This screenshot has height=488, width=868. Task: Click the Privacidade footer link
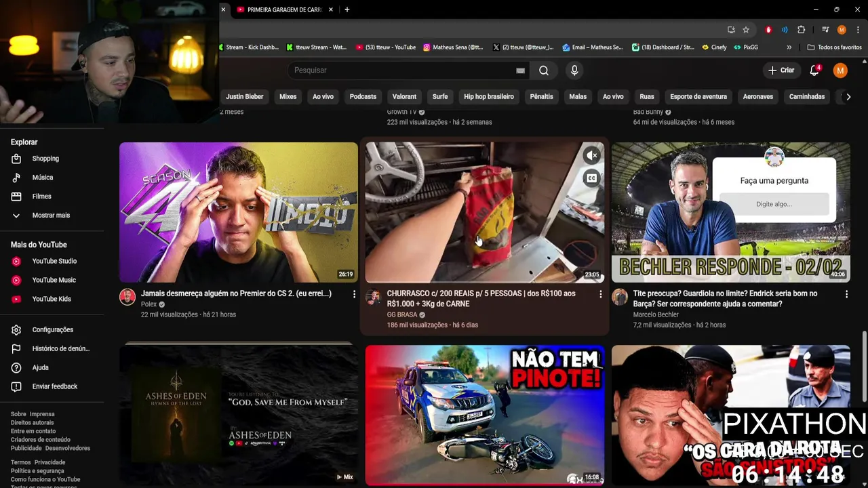(50, 462)
